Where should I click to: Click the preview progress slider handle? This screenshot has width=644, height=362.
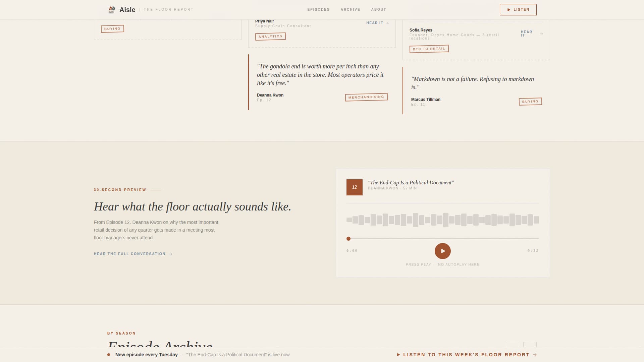point(348,239)
